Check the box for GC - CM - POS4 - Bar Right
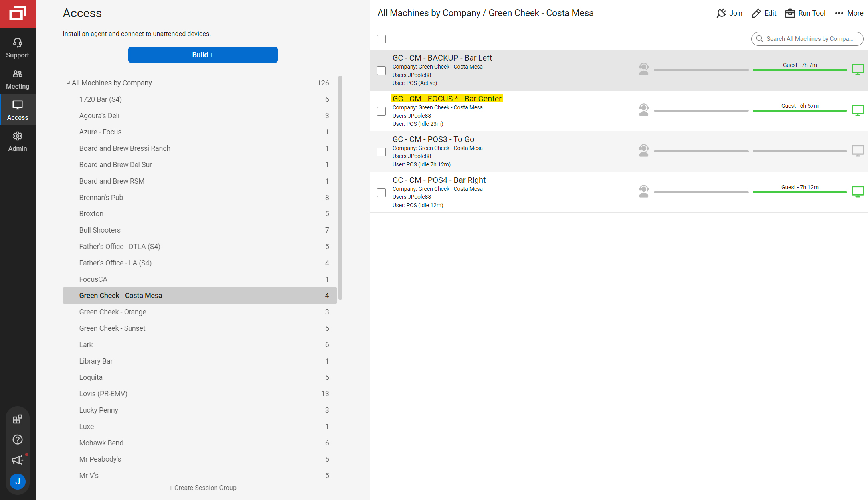Image resolution: width=868 pixels, height=500 pixels. click(x=381, y=193)
